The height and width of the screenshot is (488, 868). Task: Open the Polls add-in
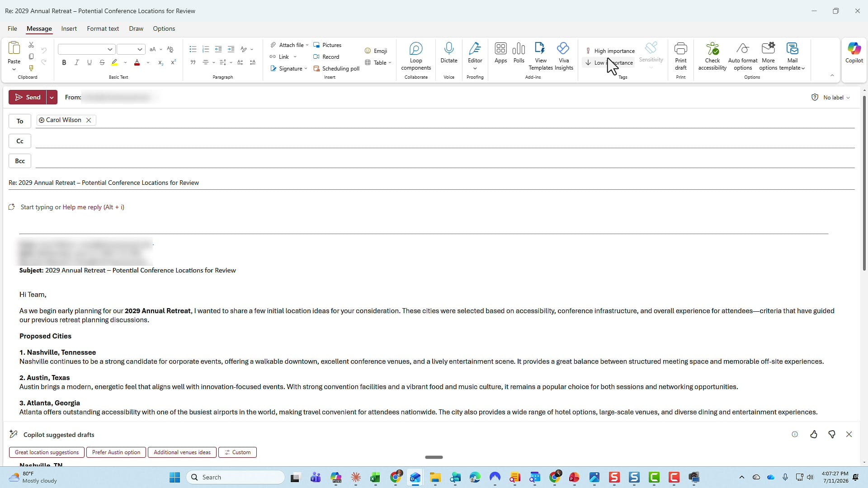click(x=519, y=53)
